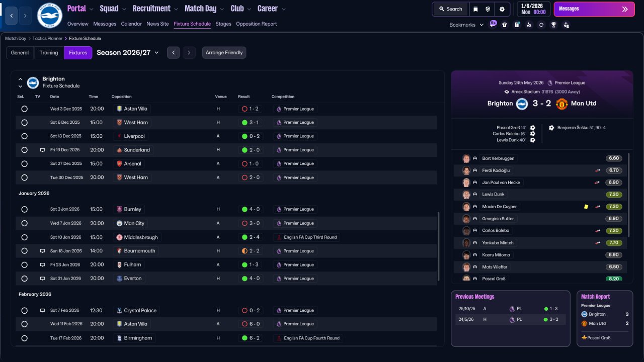Expand the Bookmarks dropdown
The image size is (644, 362).
tap(466, 25)
